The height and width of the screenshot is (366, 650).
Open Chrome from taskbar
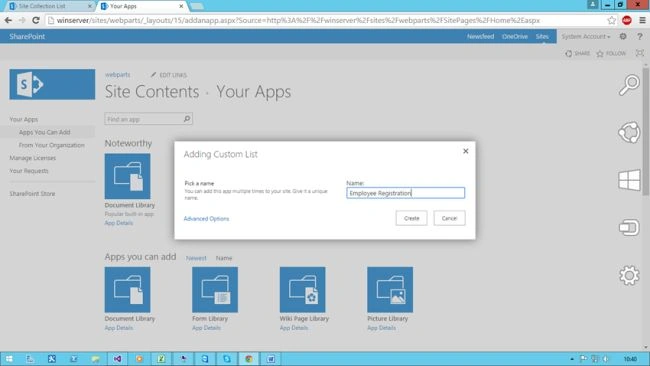click(x=249, y=359)
